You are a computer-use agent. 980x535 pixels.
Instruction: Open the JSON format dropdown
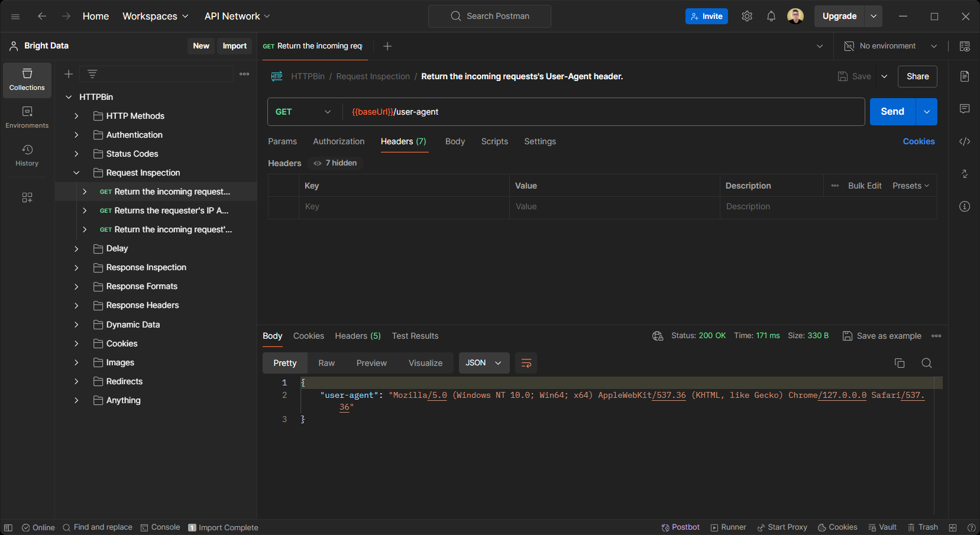point(483,363)
